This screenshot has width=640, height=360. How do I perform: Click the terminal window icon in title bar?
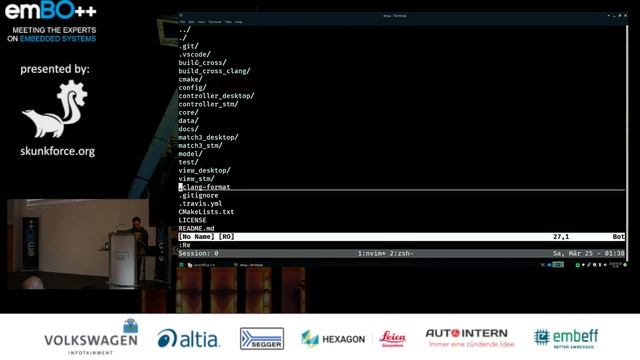181,16
